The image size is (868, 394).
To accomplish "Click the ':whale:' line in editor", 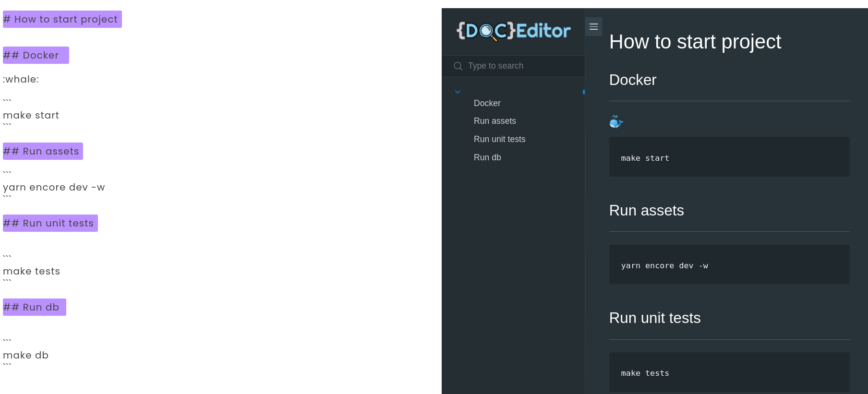I will pos(21,79).
